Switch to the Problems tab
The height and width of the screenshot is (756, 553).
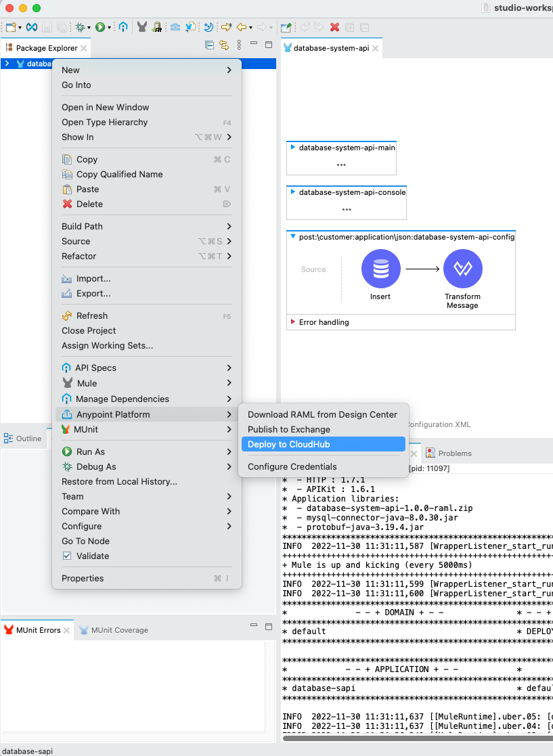pyautogui.click(x=454, y=453)
